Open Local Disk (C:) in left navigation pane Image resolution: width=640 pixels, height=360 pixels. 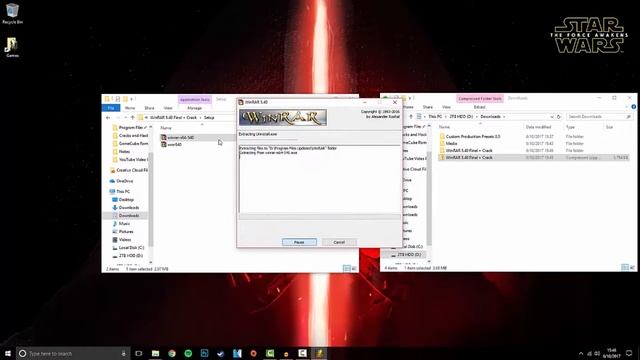point(128,248)
